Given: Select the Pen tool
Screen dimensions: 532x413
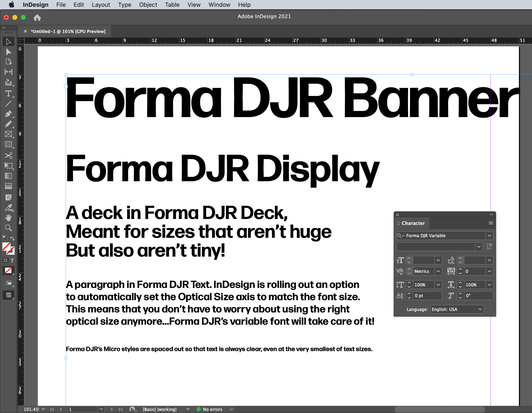Looking at the screenshot, I should tap(8, 114).
